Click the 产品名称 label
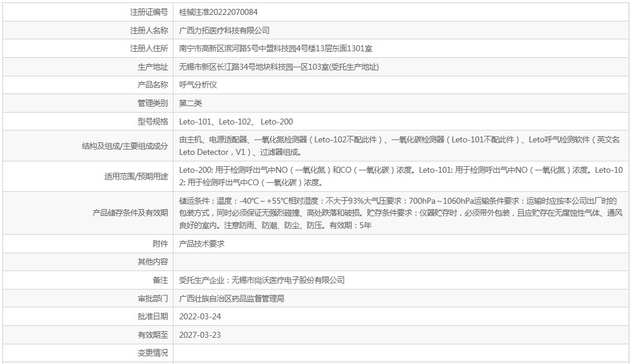The image size is (633, 364). pos(153,85)
